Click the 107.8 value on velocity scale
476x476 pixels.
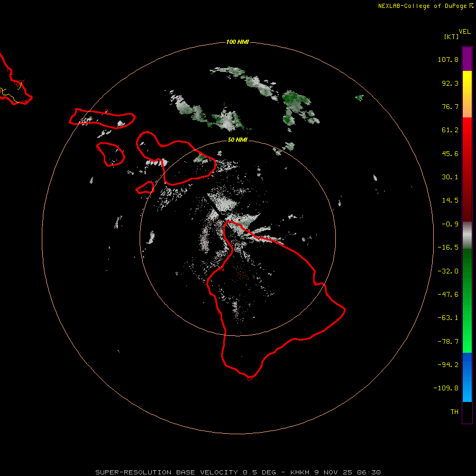point(448,59)
